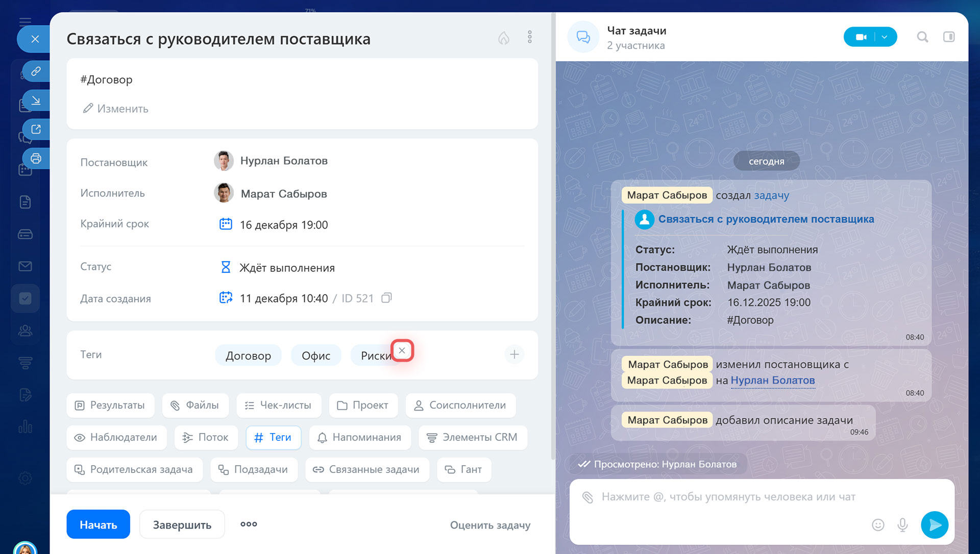Screen dimensions: 980x554
Task: Select the Теги chip
Action: click(x=273, y=437)
